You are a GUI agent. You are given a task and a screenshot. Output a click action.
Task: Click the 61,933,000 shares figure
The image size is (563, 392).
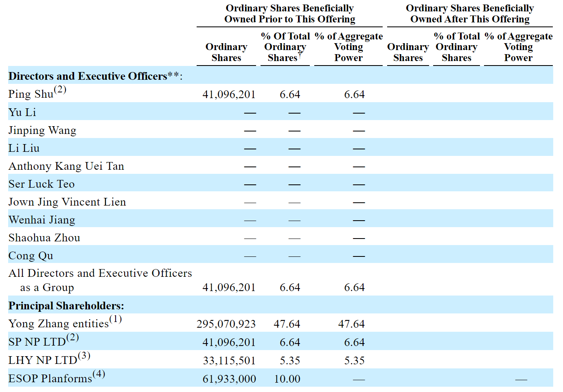229,379
